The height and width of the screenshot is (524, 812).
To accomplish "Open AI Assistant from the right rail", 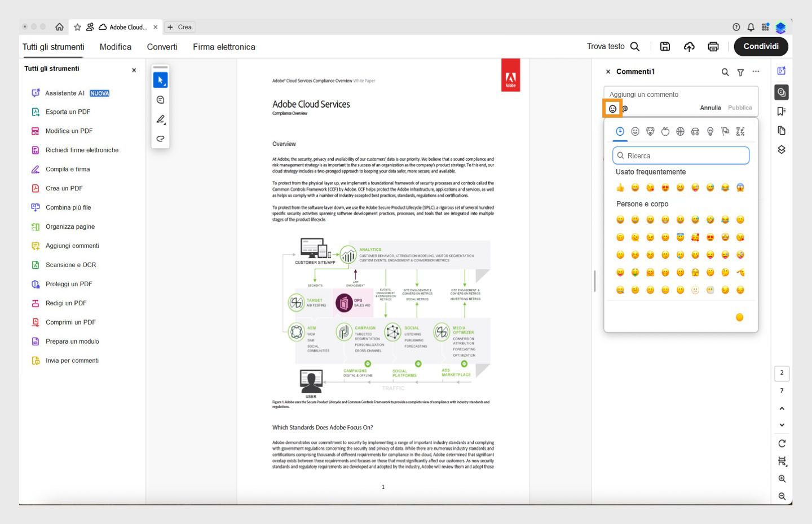I will tap(782, 71).
